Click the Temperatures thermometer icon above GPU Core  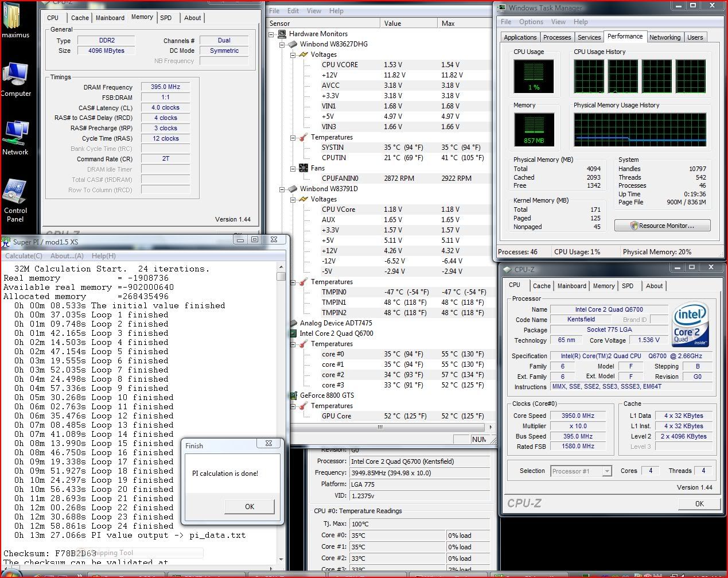coord(303,406)
